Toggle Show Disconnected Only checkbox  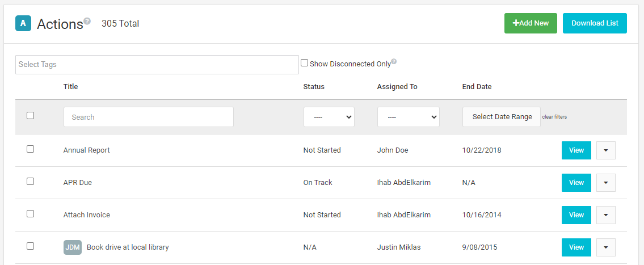[304, 63]
